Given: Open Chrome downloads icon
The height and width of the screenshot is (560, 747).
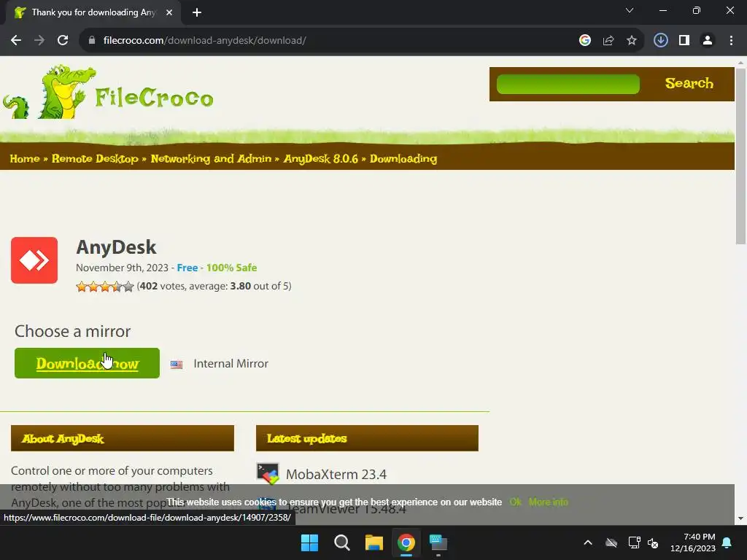Looking at the screenshot, I should (660, 41).
